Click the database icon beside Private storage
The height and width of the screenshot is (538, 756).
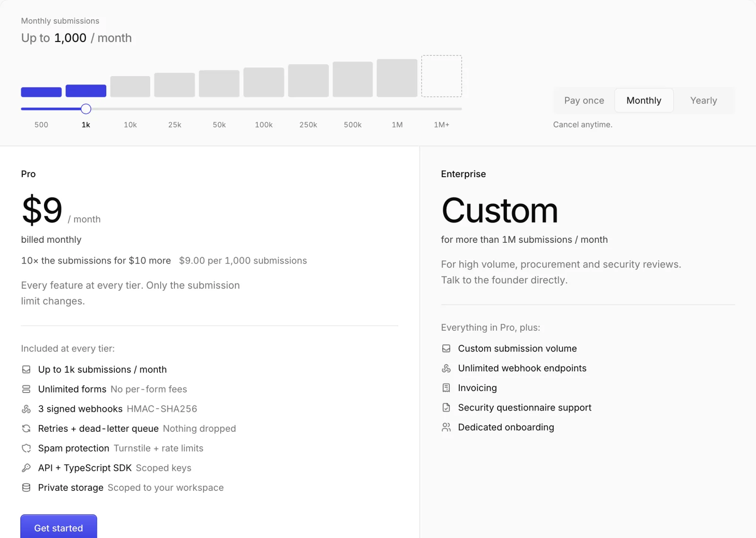(x=26, y=487)
